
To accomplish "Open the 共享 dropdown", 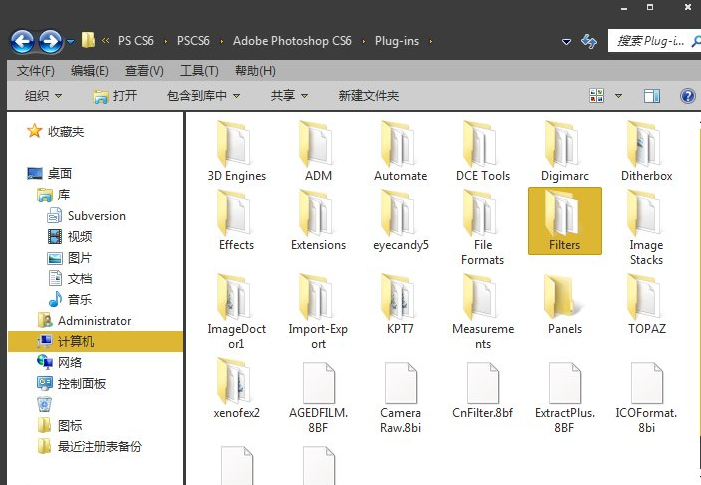I will (289, 96).
